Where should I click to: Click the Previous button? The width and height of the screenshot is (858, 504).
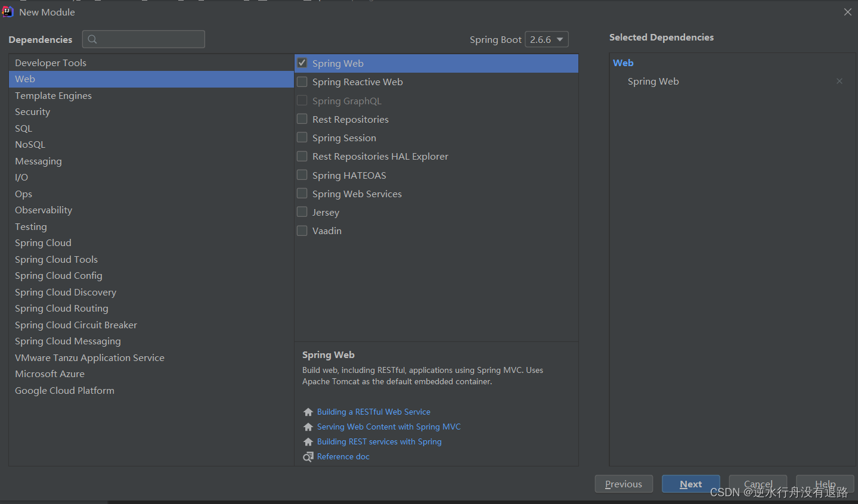(624, 484)
